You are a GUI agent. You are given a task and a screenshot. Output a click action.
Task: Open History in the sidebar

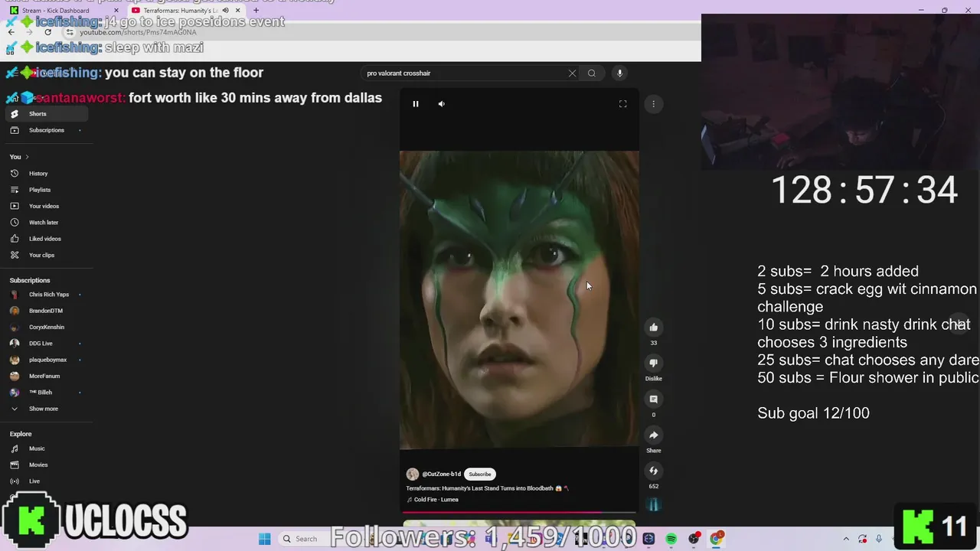pyautogui.click(x=46, y=174)
